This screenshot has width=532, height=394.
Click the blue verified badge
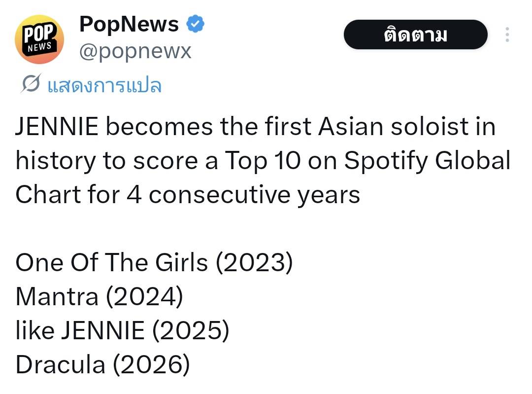point(196,24)
